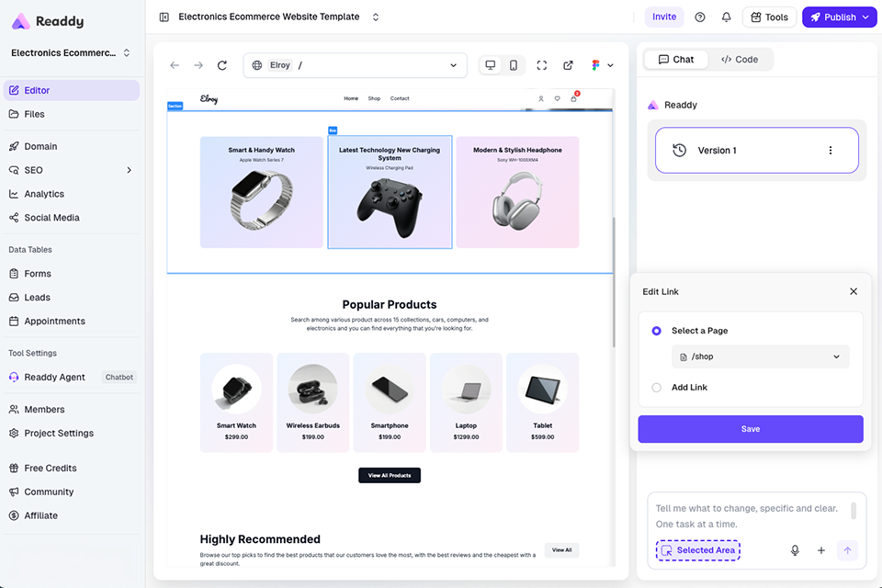Toggle the sidebar panel icon
This screenshot has height=588, width=882.
164,17
